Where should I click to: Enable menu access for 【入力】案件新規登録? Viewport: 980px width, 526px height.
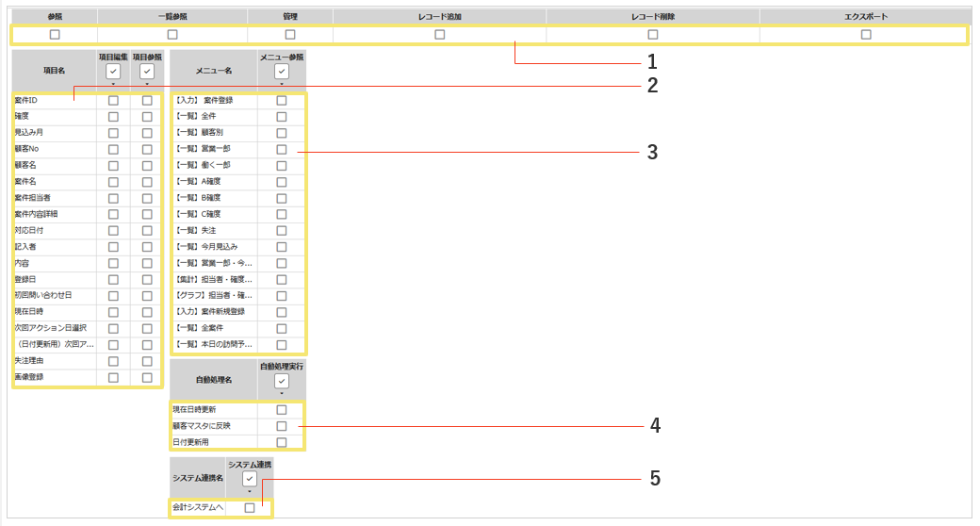282,312
